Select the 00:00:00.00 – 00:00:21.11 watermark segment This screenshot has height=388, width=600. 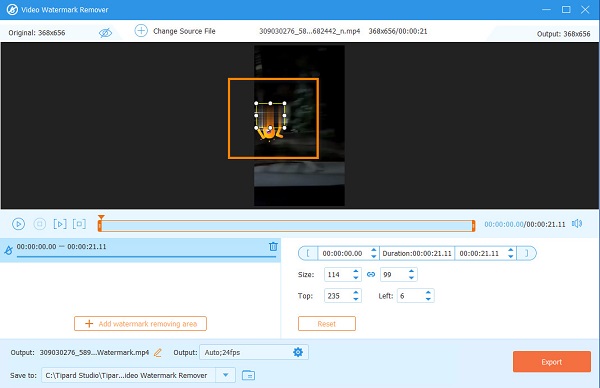140,250
